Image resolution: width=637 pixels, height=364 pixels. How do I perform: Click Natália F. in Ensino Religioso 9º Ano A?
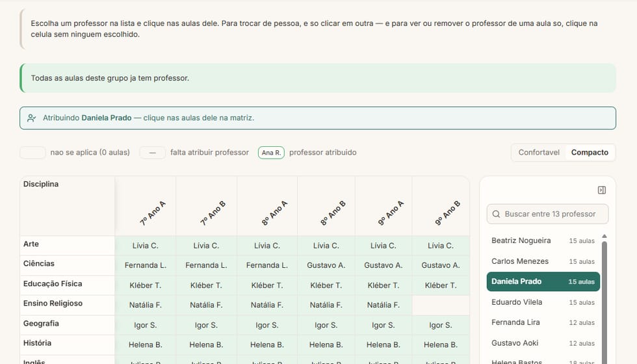pyautogui.click(x=383, y=305)
